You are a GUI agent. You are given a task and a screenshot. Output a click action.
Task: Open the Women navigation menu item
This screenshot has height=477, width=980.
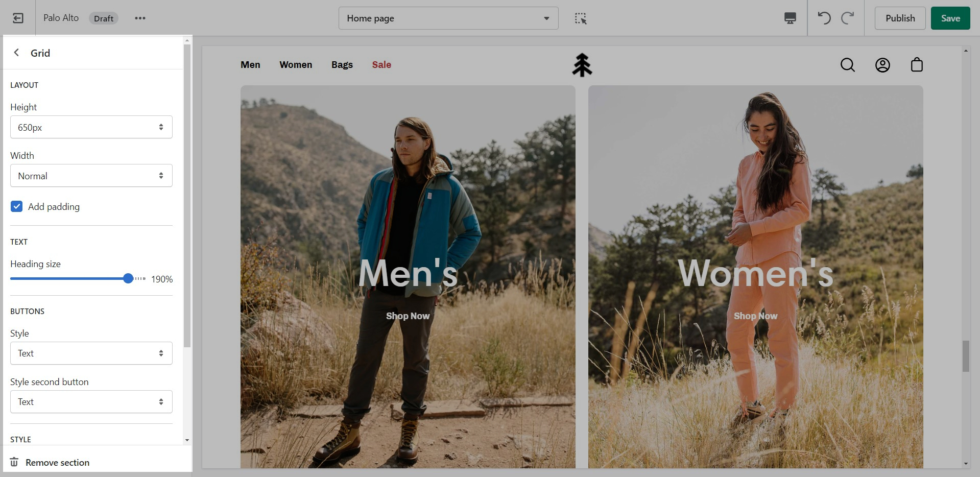click(296, 65)
